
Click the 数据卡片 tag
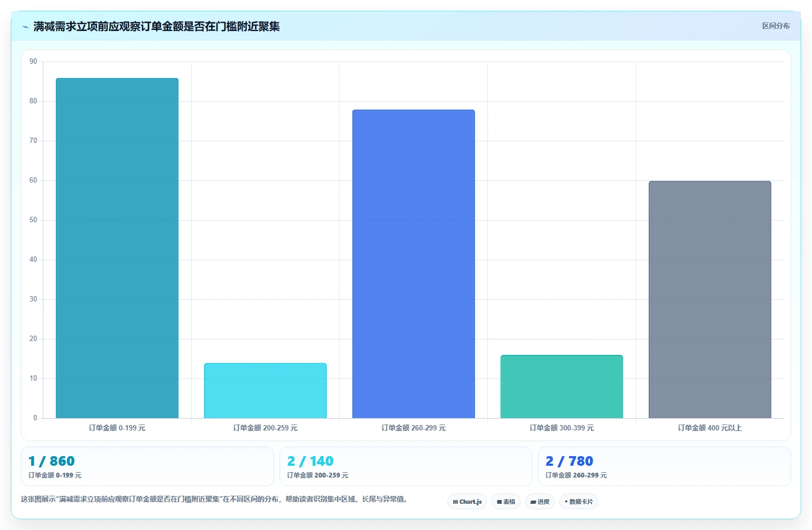click(x=578, y=502)
